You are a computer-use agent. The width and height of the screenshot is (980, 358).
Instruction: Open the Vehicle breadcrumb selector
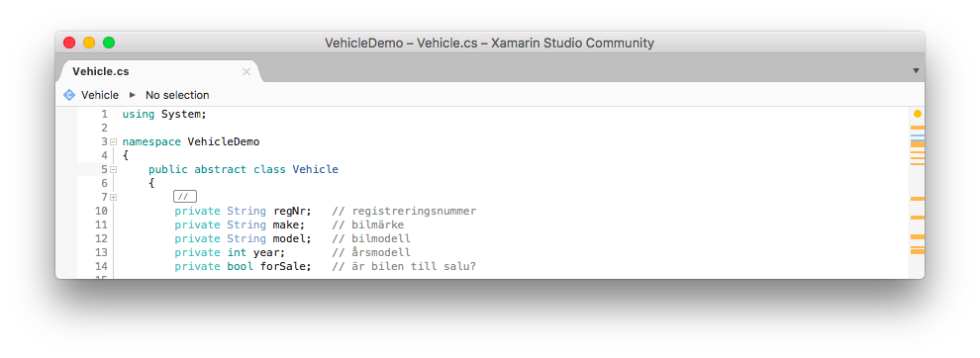pyautogui.click(x=100, y=95)
